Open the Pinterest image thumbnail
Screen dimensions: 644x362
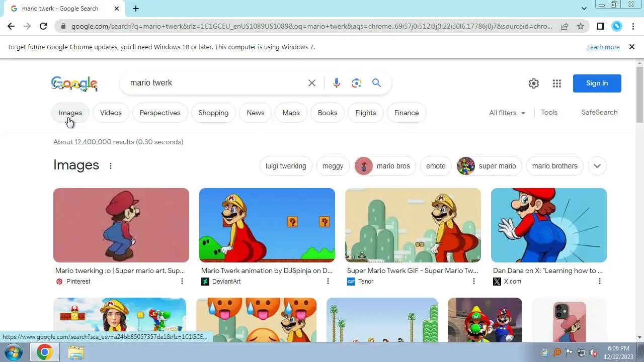pos(121,225)
